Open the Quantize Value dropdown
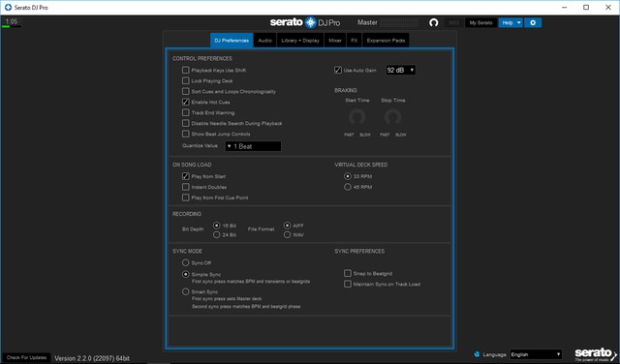The image size is (620, 364). point(253,146)
